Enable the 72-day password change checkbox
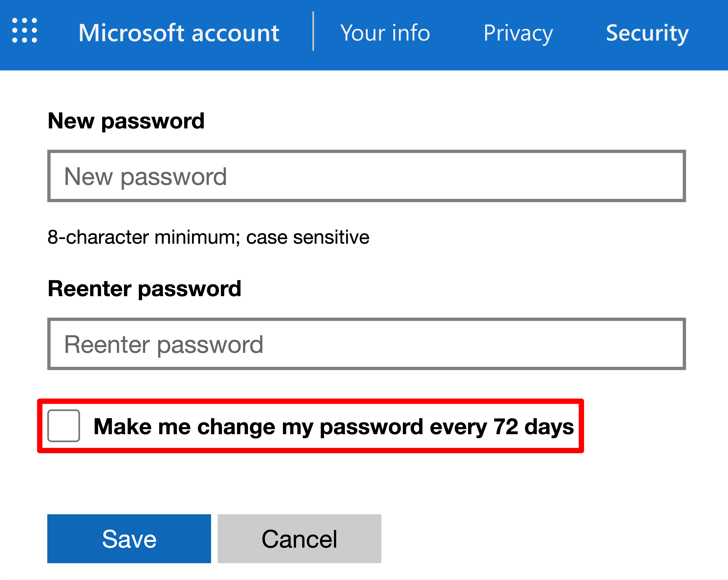Viewport: 728px width, 580px height. point(63,426)
